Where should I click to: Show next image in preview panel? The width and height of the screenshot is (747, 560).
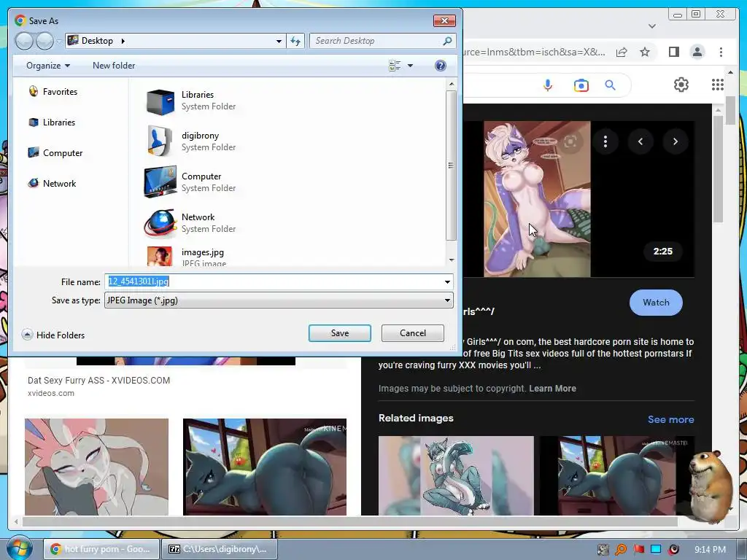tap(675, 141)
